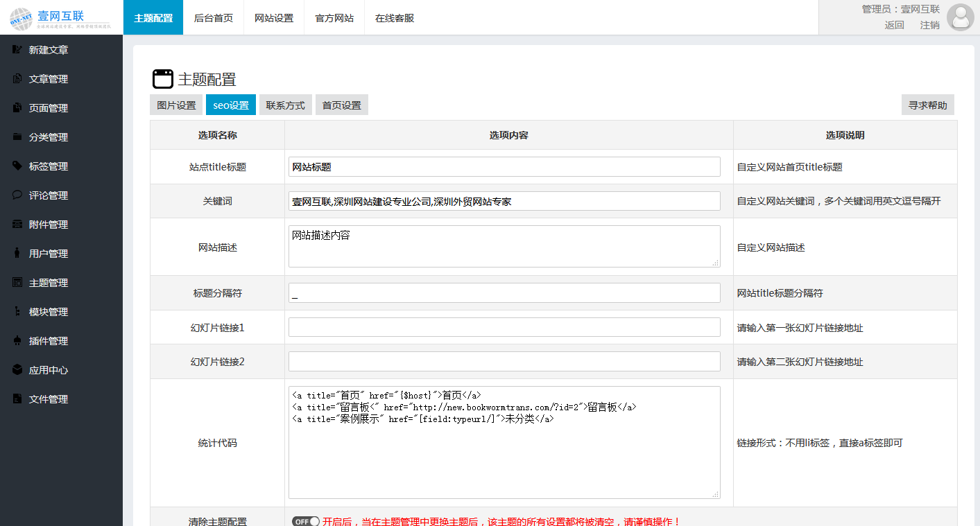
Task: Switch to the seo设置 tab
Action: (231, 105)
